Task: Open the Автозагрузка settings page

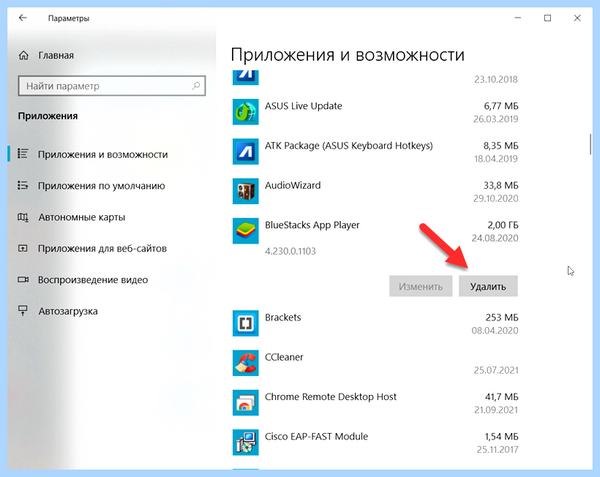Action: tap(68, 311)
